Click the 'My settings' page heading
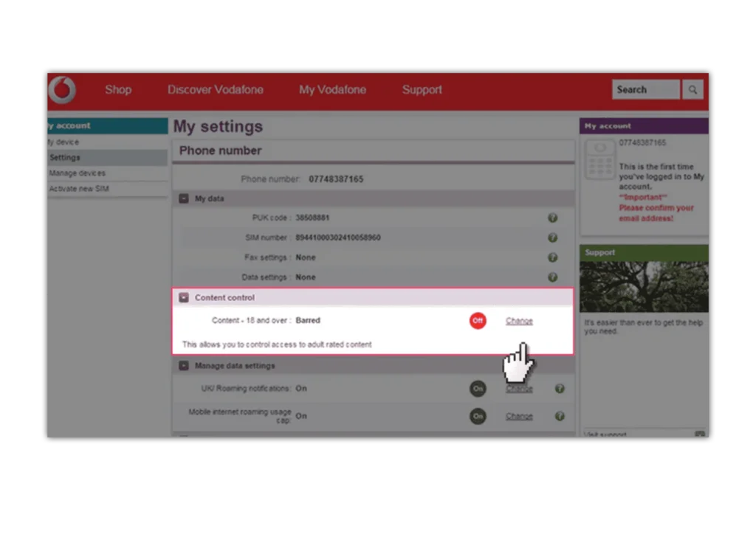The width and height of the screenshot is (756, 540). (x=218, y=126)
